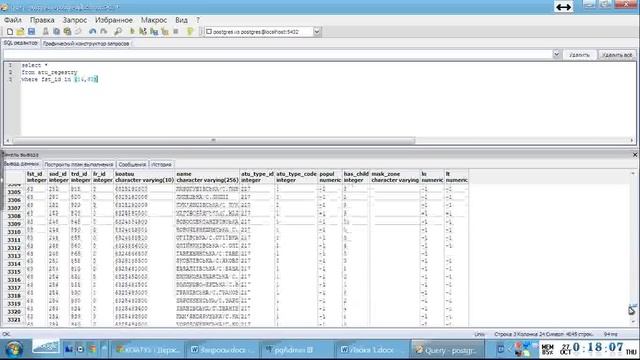Click the Удалить button
The width and height of the screenshot is (640, 360).
pyautogui.click(x=579, y=55)
